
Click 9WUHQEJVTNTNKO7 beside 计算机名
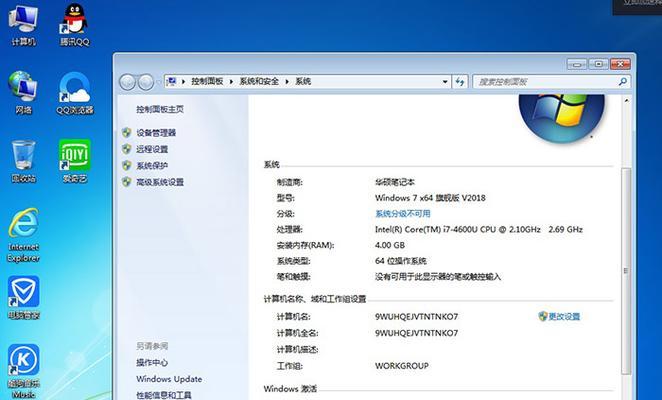(416, 316)
